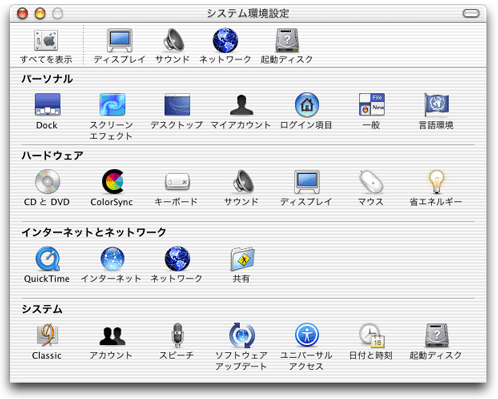The image size is (498, 399).
Task: Open ColorSync preferences icon
Action: 113,182
